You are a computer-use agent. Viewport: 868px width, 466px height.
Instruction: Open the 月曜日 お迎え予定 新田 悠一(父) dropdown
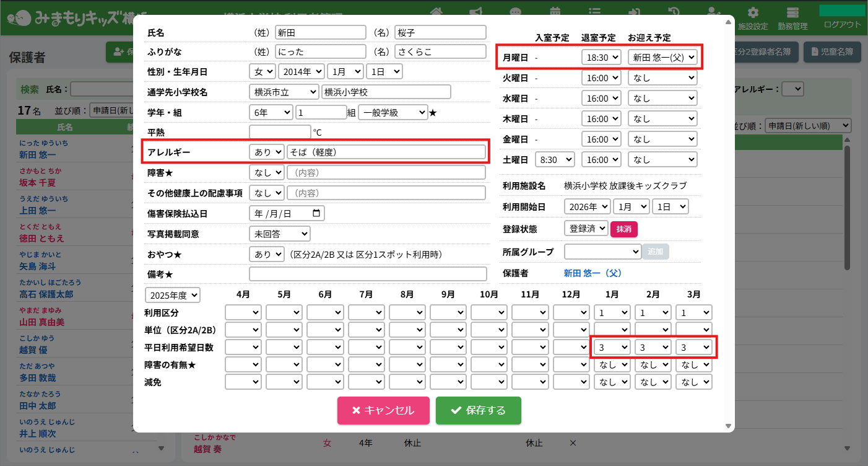pyautogui.click(x=662, y=58)
